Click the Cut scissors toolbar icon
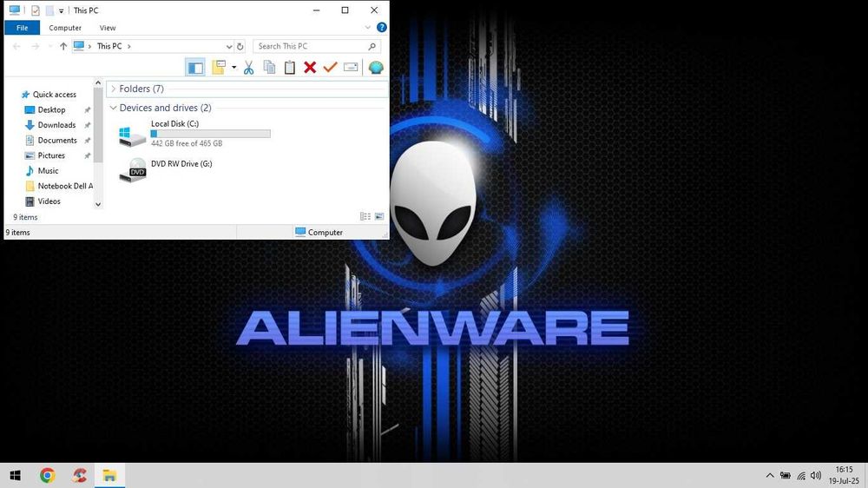 248,68
